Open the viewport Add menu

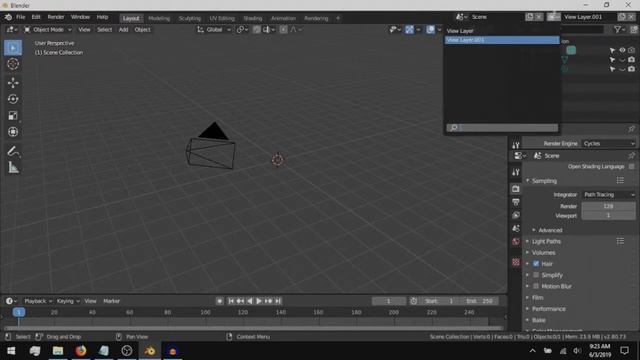point(123,29)
